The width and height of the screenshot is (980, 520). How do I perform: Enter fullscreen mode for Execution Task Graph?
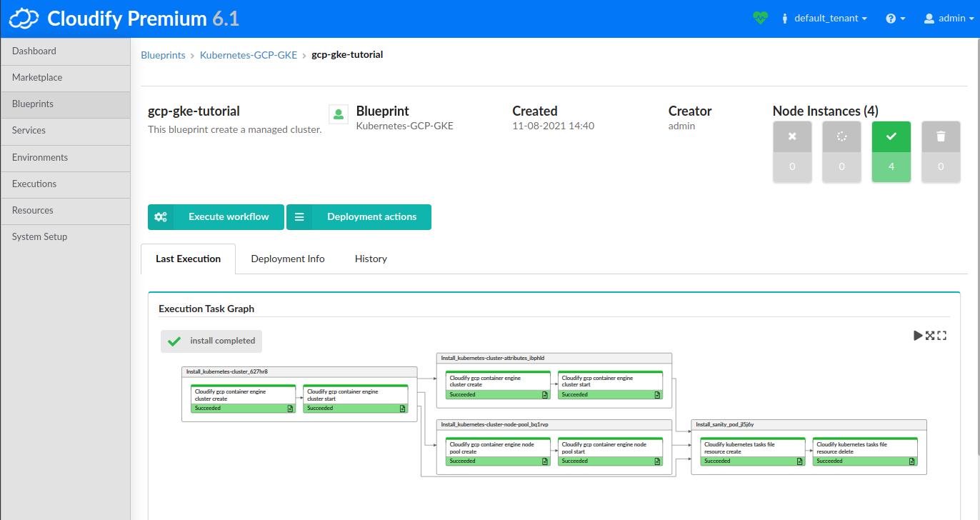(941, 335)
